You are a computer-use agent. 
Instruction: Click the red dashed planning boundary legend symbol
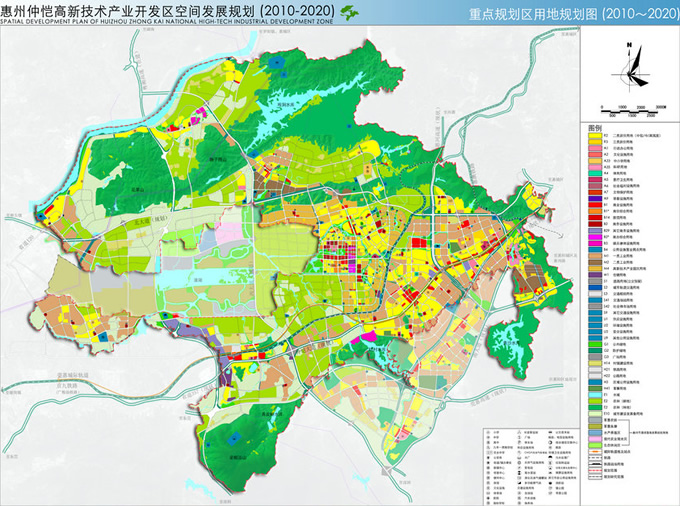point(595,470)
